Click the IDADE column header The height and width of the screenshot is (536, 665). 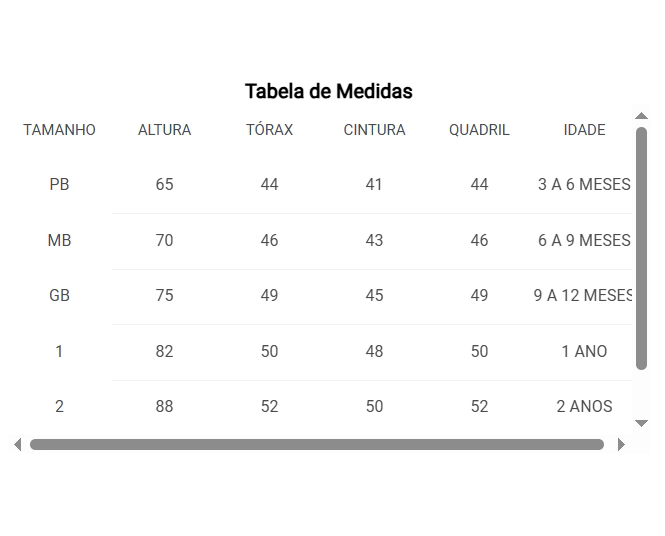pos(584,130)
